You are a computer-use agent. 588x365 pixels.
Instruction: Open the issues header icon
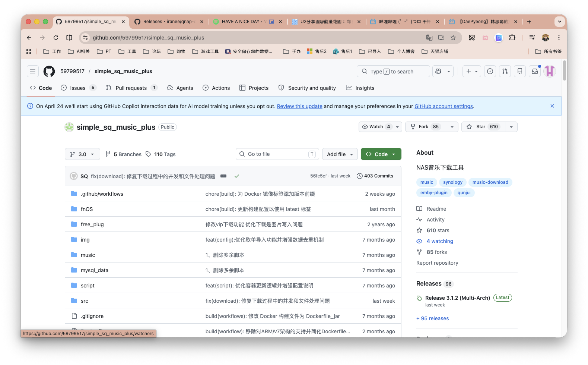[x=490, y=71]
